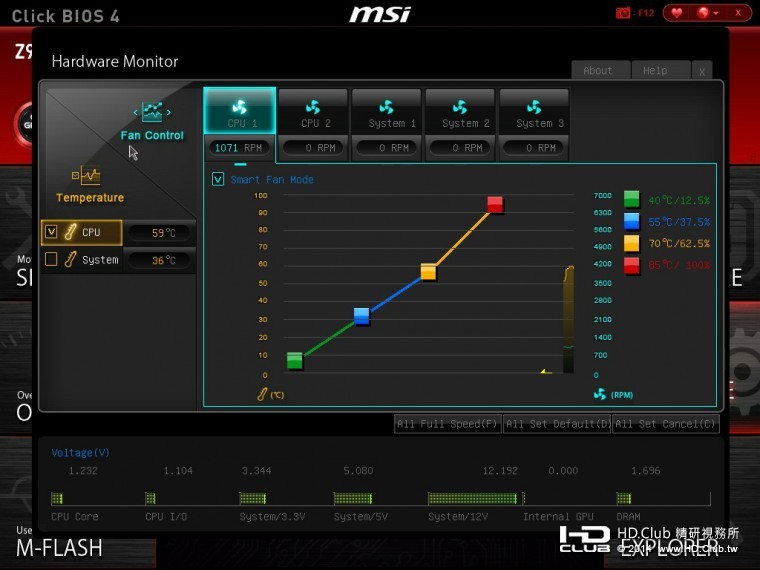Open the globe language dropdown
Screen dimensions: 760x570
pyautogui.click(x=707, y=13)
